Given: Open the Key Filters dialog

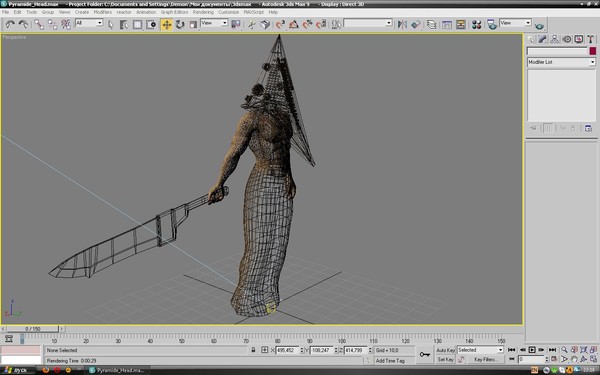Looking at the screenshot, I should click(485, 359).
